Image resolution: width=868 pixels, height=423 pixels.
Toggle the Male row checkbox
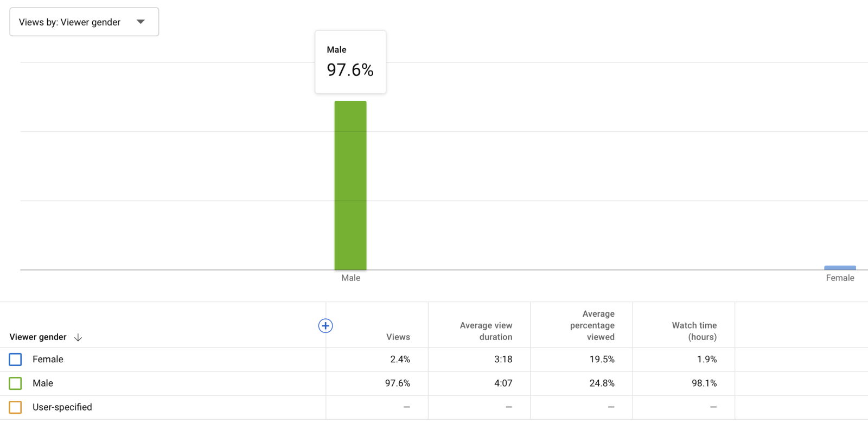tap(15, 383)
